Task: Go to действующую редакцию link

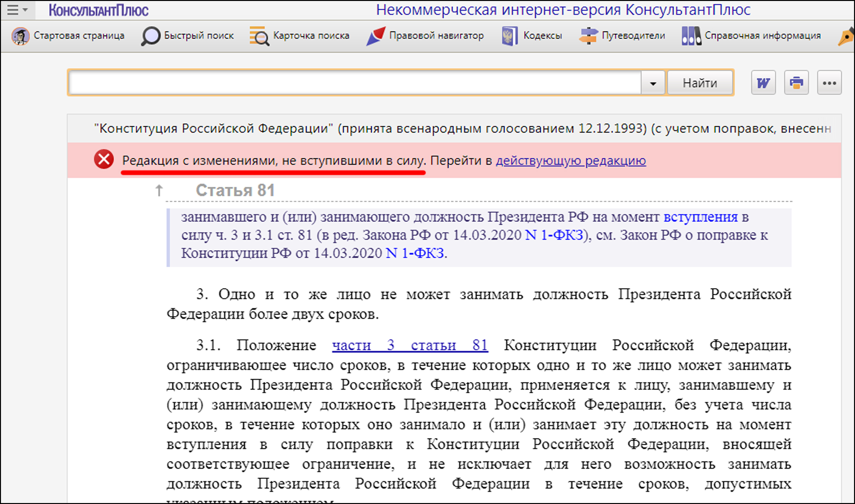Action: tap(570, 160)
